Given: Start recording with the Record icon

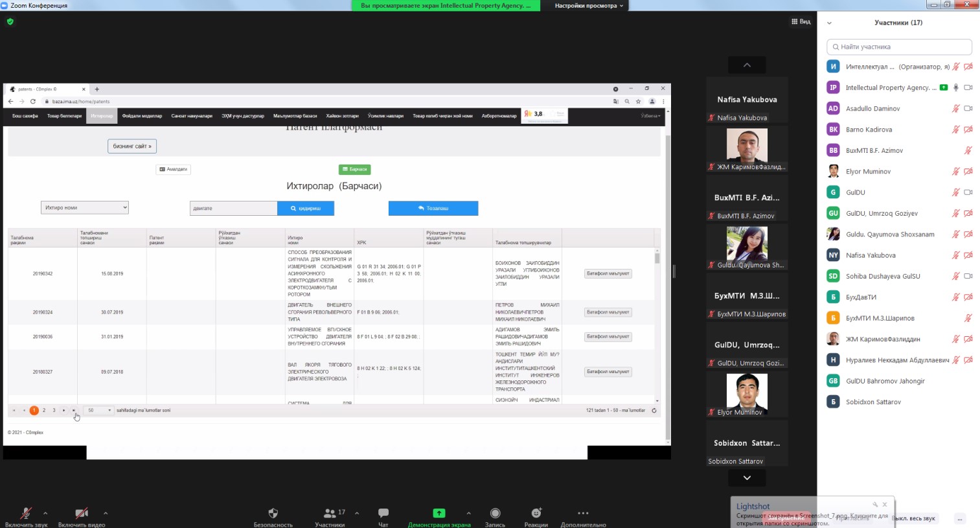Looking at the screenshot, I should click(495, 513).
